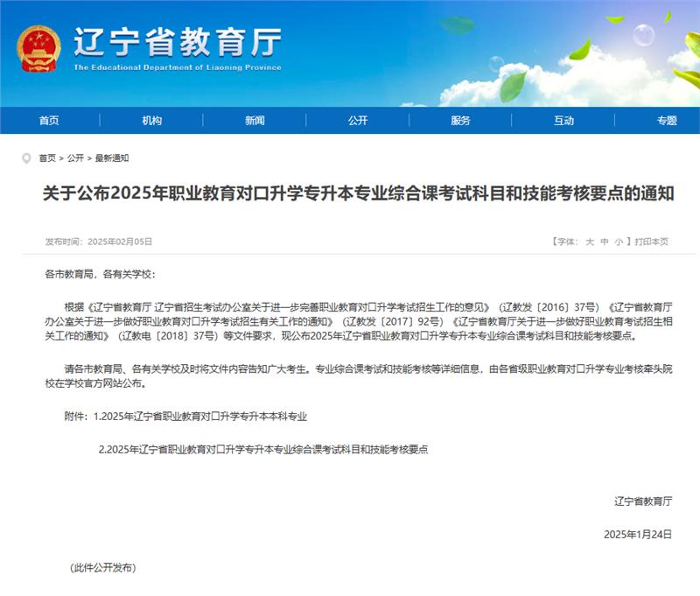Viewport: 700px width, 596px height.
Task: Click the salutation 各市教育局，各有关学校
Action: click(100, 274)
